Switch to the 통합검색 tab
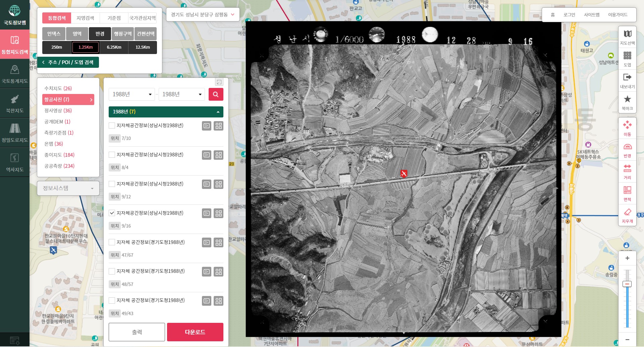 57,18
